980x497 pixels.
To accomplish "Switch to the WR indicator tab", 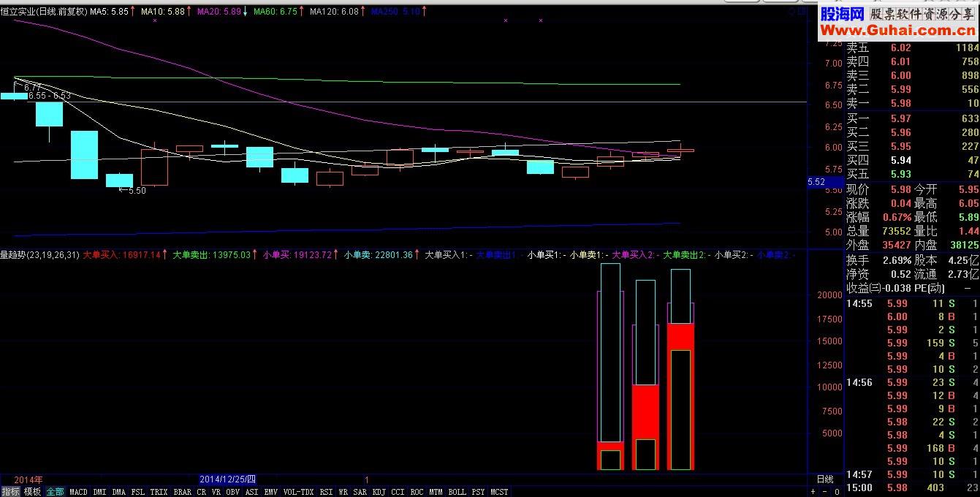I will click(343, 492).
